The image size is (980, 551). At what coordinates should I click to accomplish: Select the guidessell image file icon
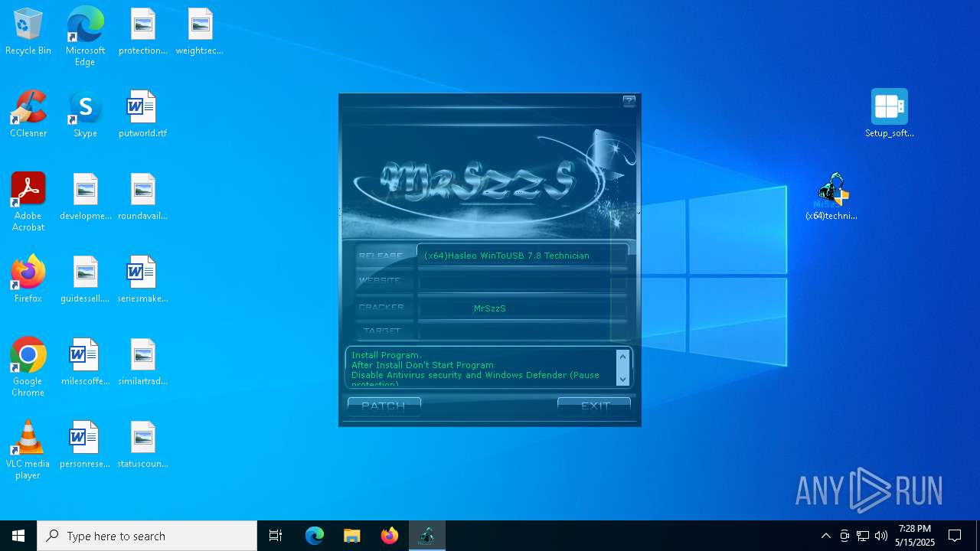pos(86,280)
